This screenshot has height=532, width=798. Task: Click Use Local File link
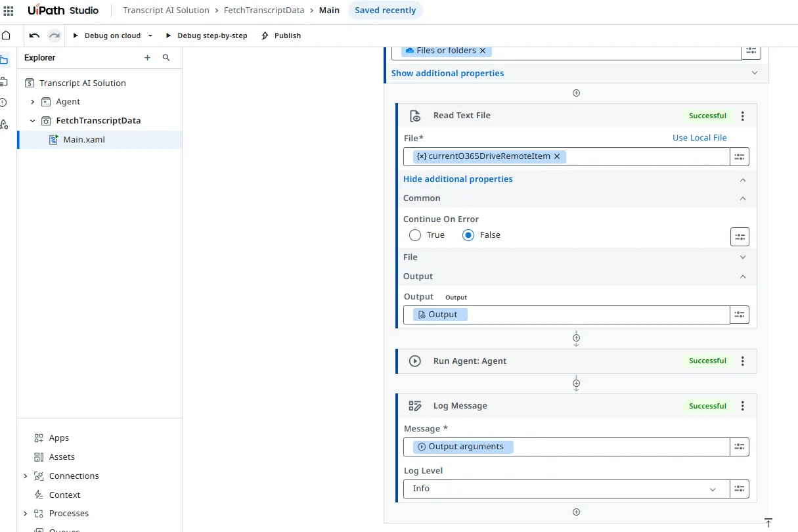point(699,138)
